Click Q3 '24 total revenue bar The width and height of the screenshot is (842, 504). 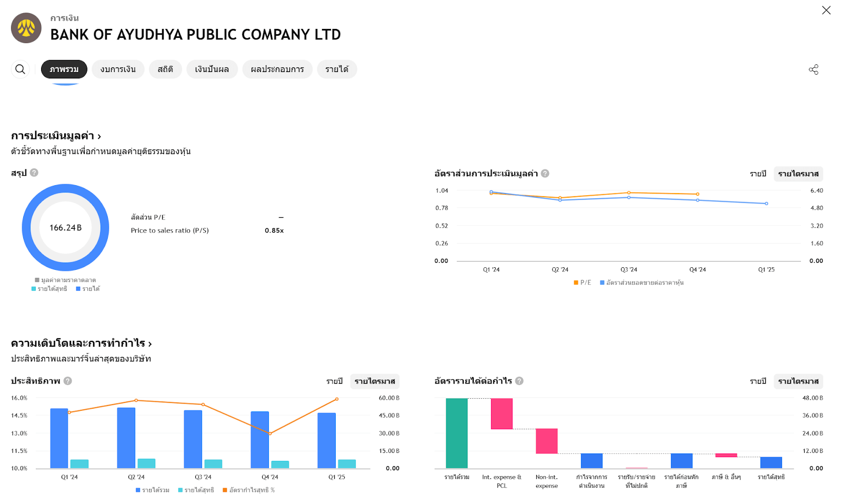pyautogui.click(x=193, y=439)
